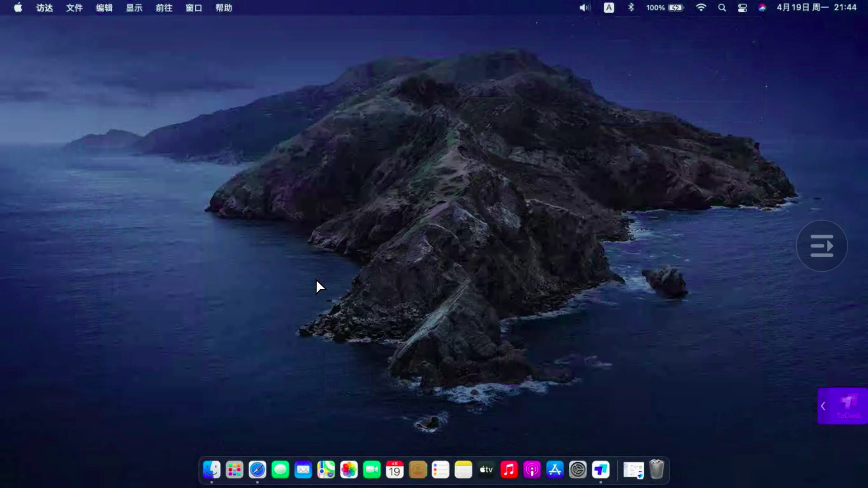Open the 前往 menu

(x=164, y=8)
